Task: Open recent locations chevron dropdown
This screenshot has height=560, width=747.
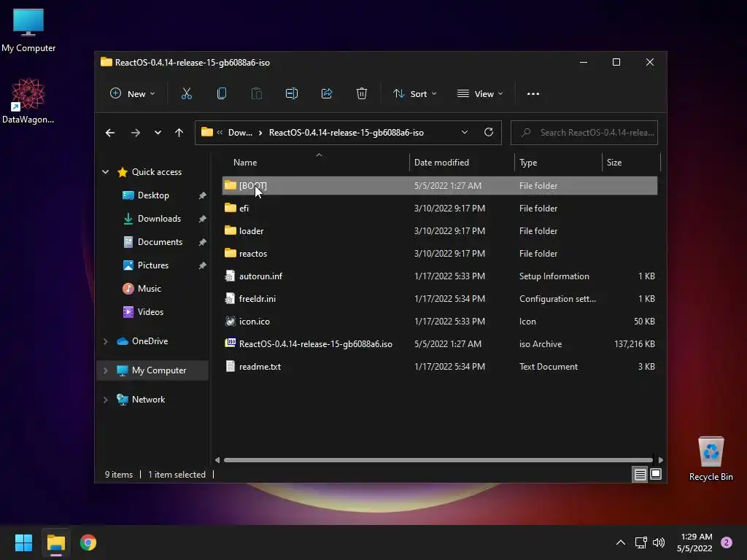Action: [x=158, y=133]
